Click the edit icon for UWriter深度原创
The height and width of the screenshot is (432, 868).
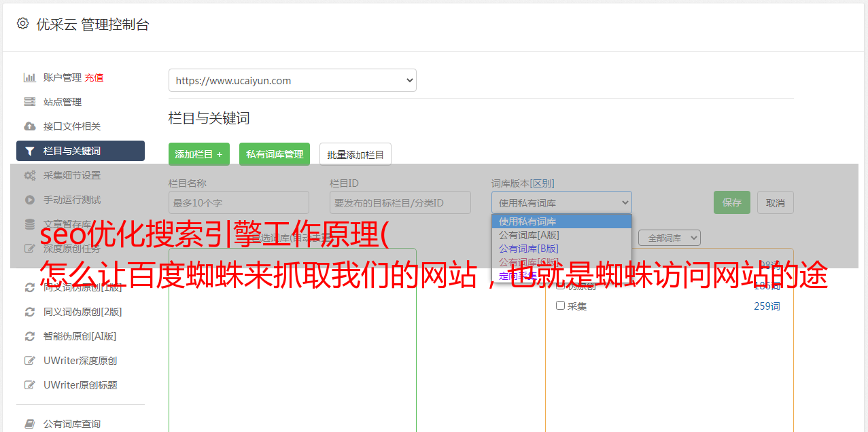pyautogui.click(x=30, y=361)
